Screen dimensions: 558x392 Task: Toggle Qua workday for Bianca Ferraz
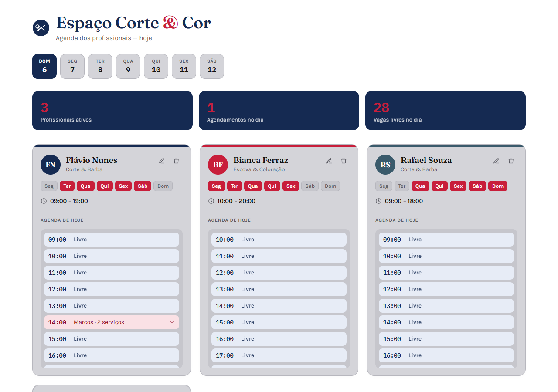click(253, 186)
